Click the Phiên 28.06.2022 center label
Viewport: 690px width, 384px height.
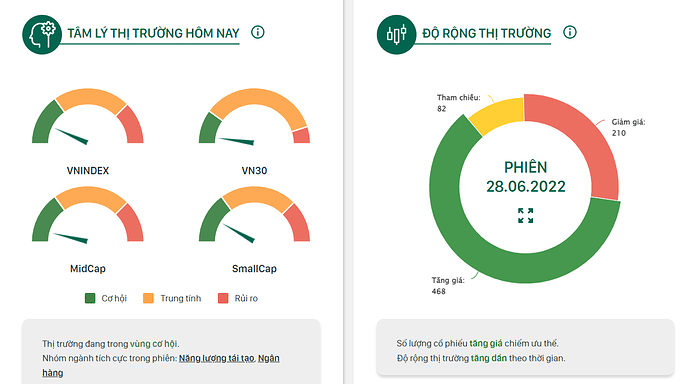pyautogui.click(x=525, y=177)
